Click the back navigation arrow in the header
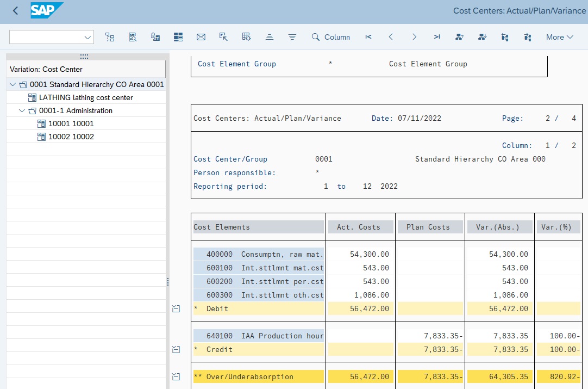Viewport: 588px width, 389px height. click(15, 10)
